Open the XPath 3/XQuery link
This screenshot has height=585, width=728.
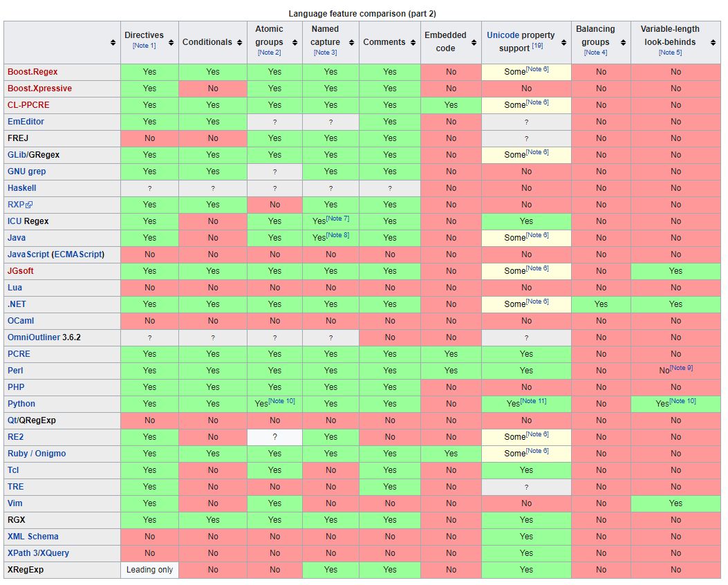click(x=38, y=553)
